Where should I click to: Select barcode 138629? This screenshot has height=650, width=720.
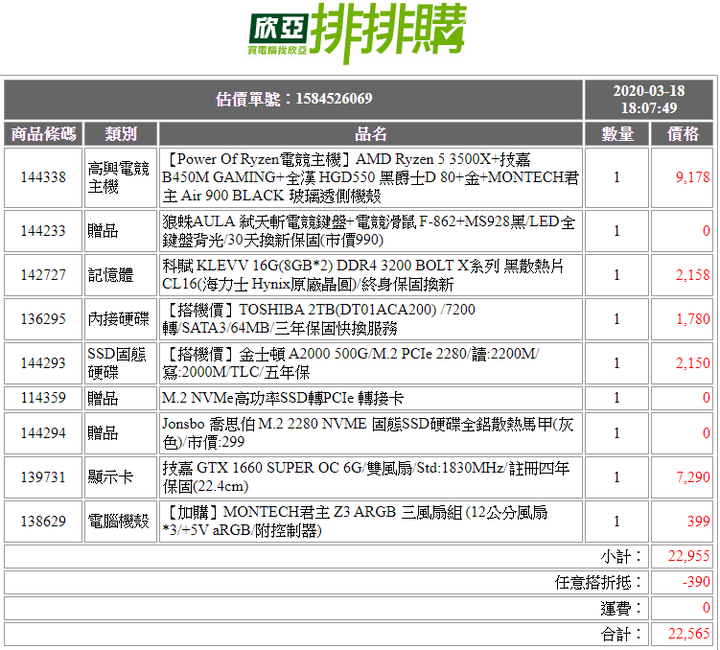pyautogui.click(x=44, y=521)
